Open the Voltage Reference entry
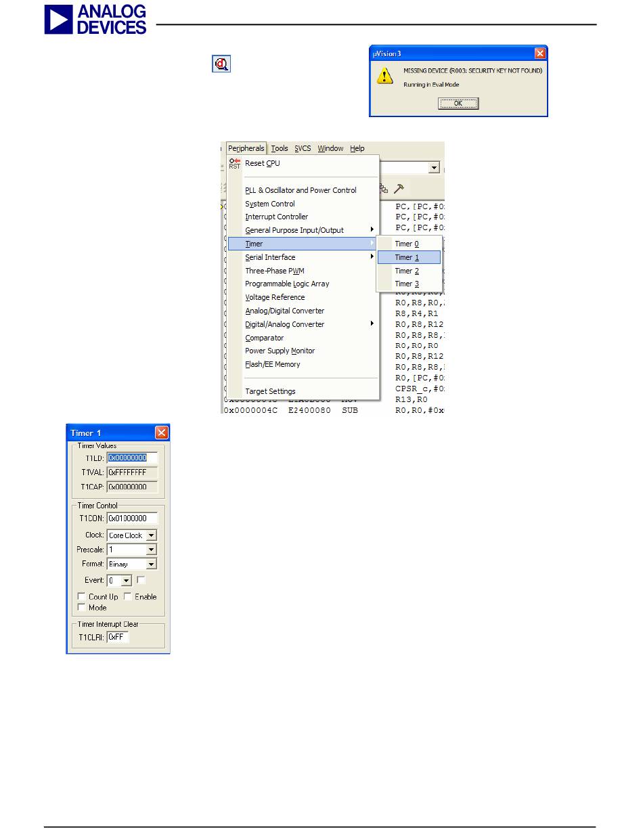This screenshot has width=643, height=840. point(303,297)
